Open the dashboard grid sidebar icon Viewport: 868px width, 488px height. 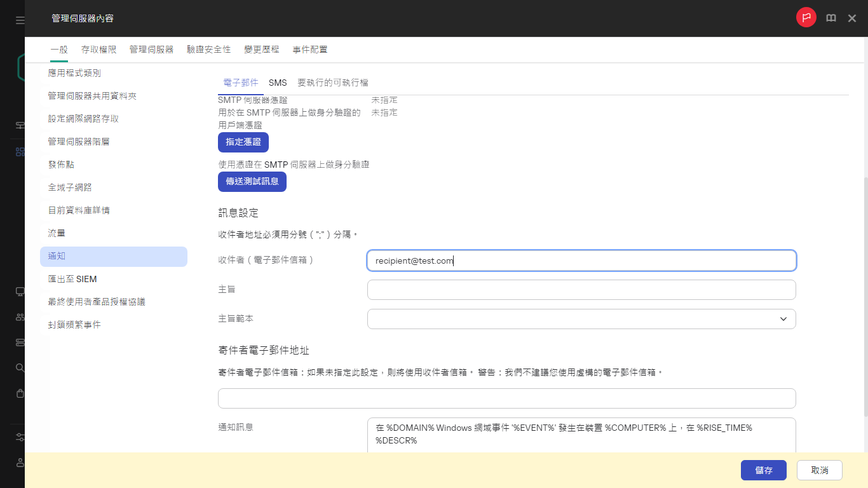[19, 151]
